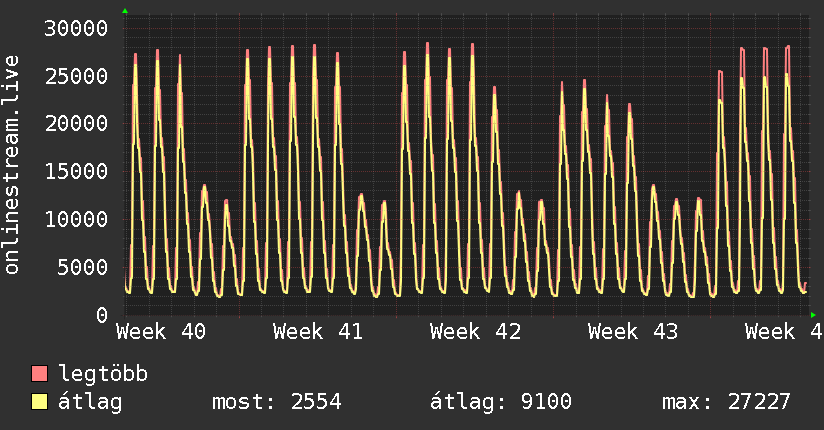Click the Week 41 axis label

coord(318,332)
